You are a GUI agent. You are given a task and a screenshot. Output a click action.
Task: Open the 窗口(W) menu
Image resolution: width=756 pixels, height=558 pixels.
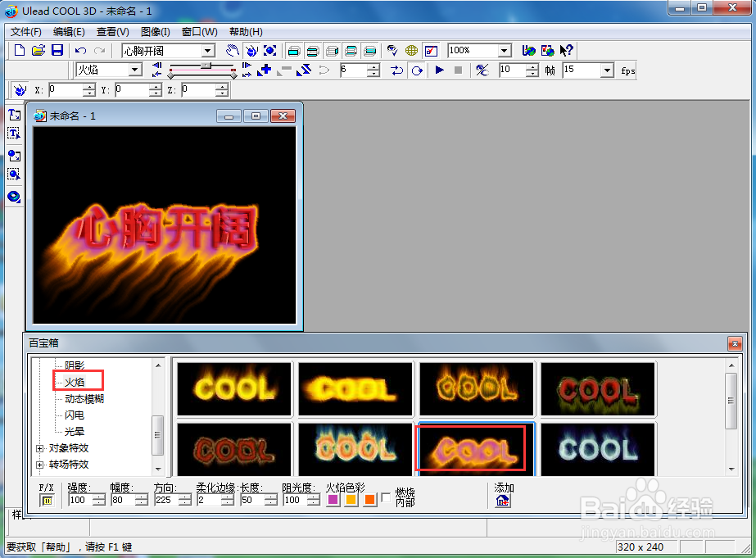200,32
